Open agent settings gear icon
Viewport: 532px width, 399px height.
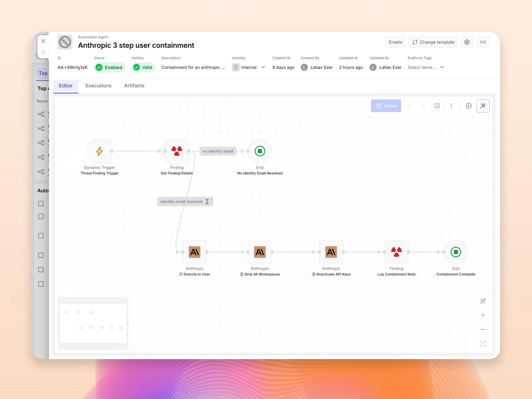tap(467, 42)
